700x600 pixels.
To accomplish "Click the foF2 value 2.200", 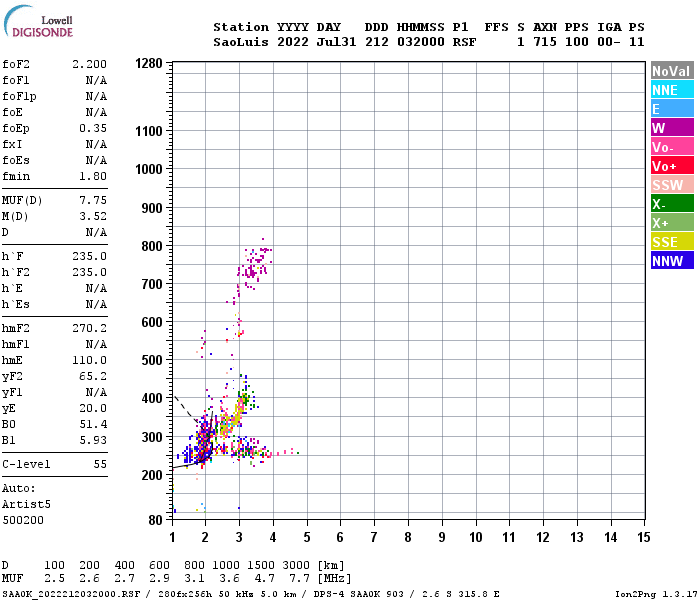I will click(x=89, y=64).
